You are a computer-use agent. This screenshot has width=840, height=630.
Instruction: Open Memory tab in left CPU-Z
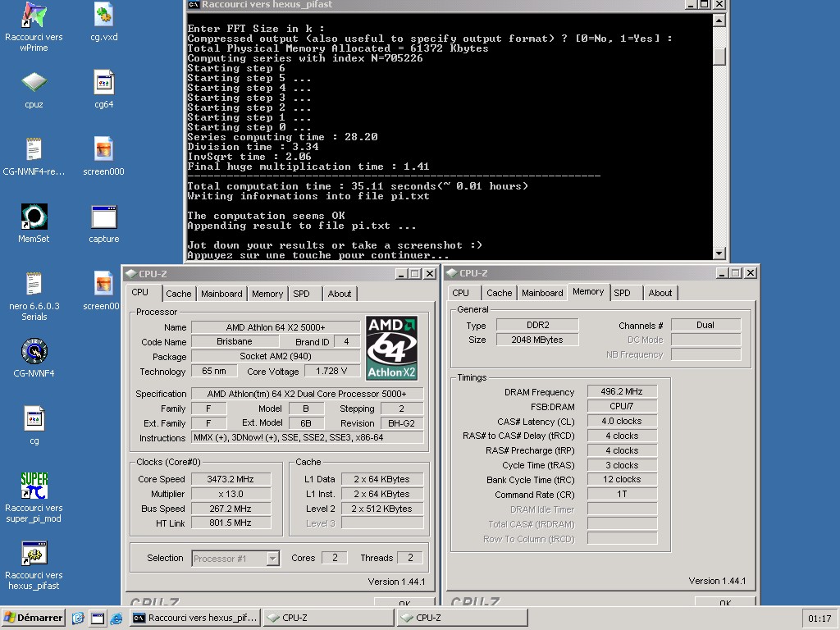click(x=267, y=294)
